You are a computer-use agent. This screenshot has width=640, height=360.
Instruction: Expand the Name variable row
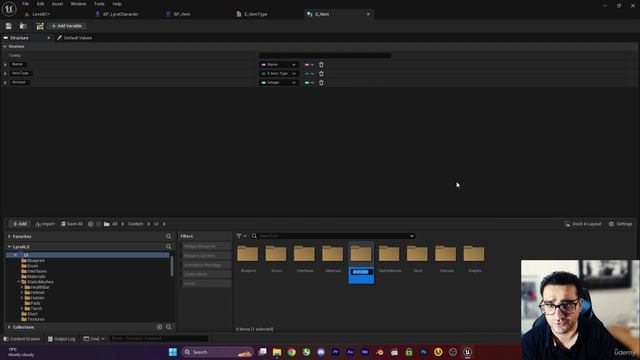coord(5,64)
